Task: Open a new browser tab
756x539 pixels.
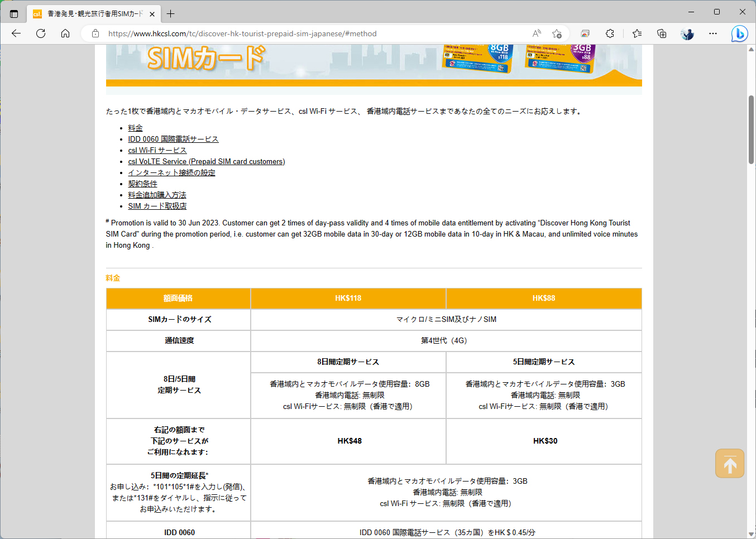Action: [x=169, y=13]
